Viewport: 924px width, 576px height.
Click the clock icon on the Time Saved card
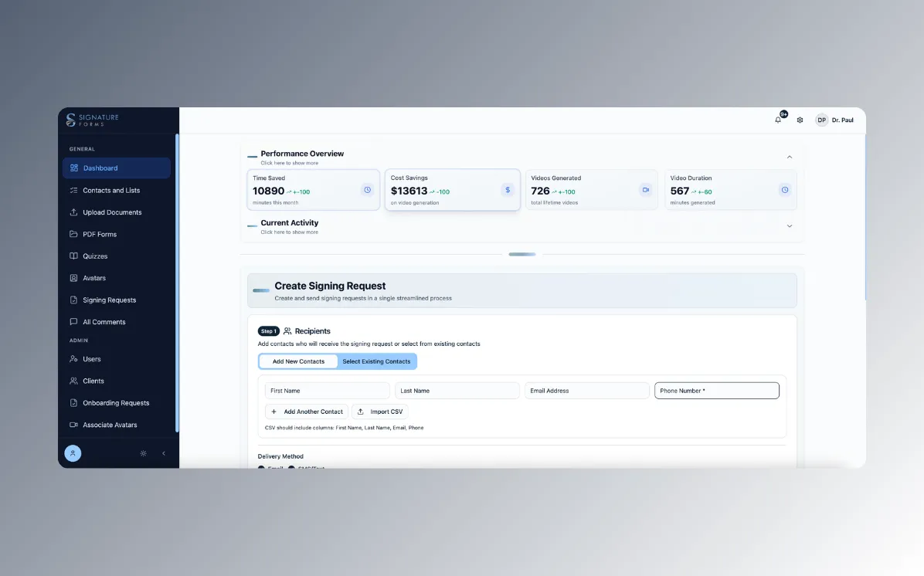[x=368, y=189]
